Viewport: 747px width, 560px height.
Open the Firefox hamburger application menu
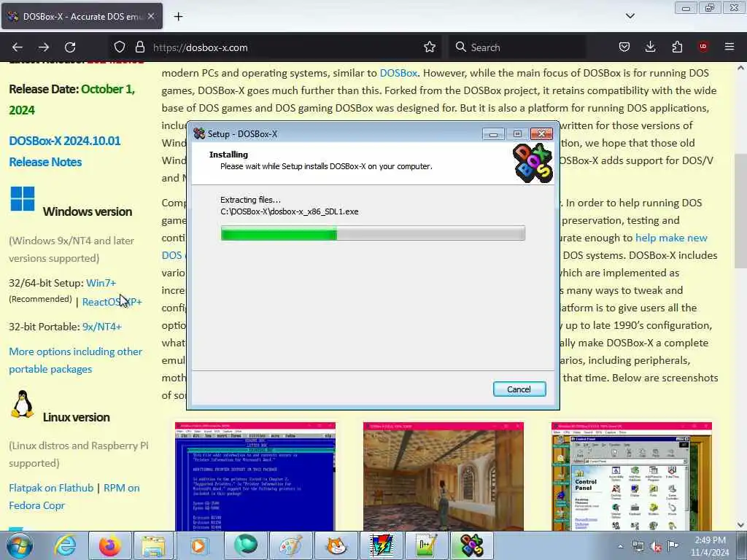729,47
